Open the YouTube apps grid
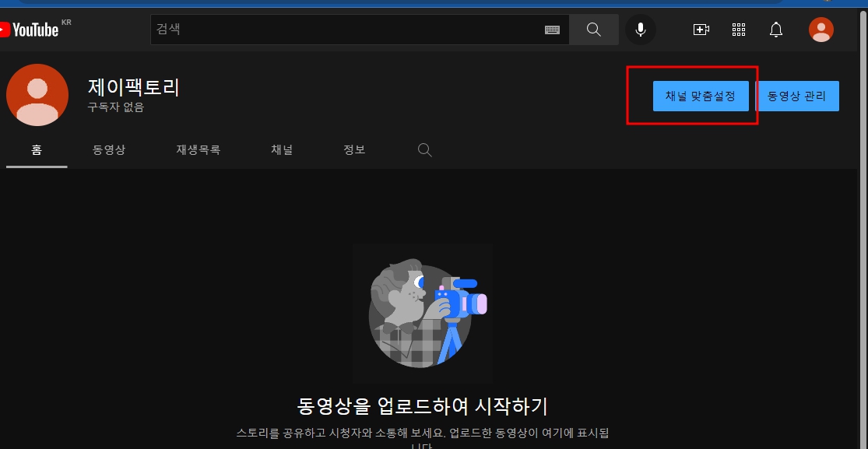The width and height of the screenshot is (868, 449). tap(738, 29)
